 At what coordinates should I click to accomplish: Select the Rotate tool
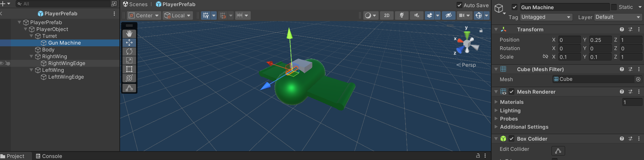(129, 51)
